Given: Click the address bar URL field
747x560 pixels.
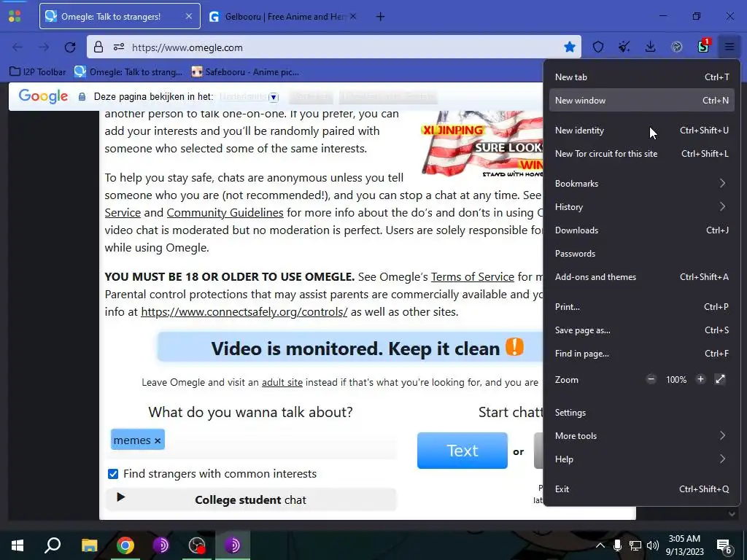Looking at the screenshot, I should pos(333,47).
